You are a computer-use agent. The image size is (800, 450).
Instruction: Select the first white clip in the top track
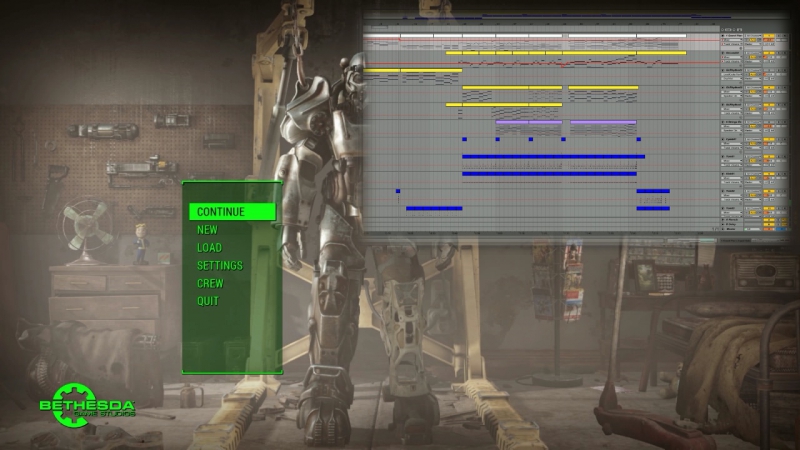381,36
